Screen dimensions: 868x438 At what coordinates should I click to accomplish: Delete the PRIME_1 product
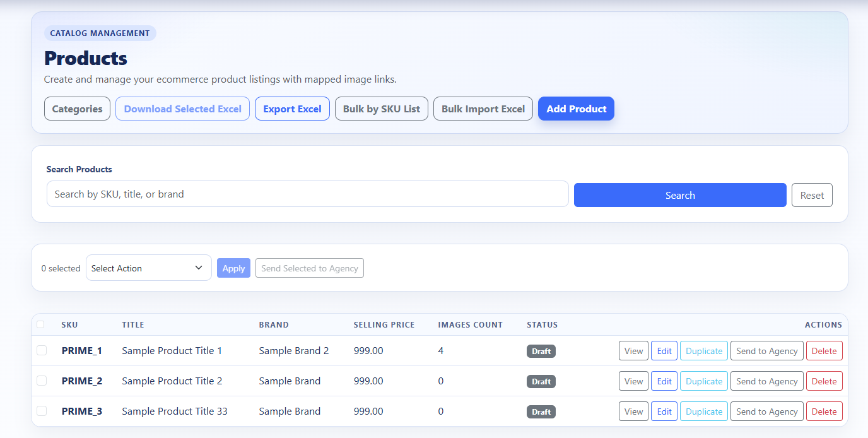824,351
